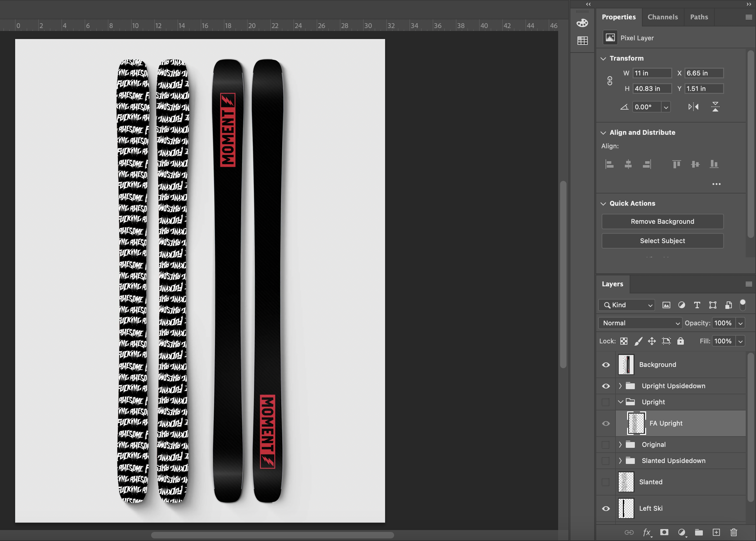This screenshot has height=541, width=756.
Task: Click the Select Subject button
Action: (663, 241)
